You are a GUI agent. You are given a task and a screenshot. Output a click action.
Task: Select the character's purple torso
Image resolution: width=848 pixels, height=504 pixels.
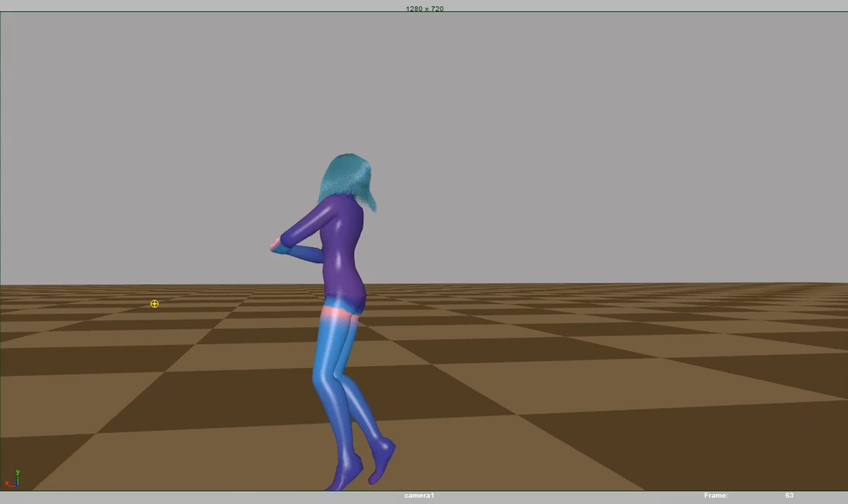342,247
